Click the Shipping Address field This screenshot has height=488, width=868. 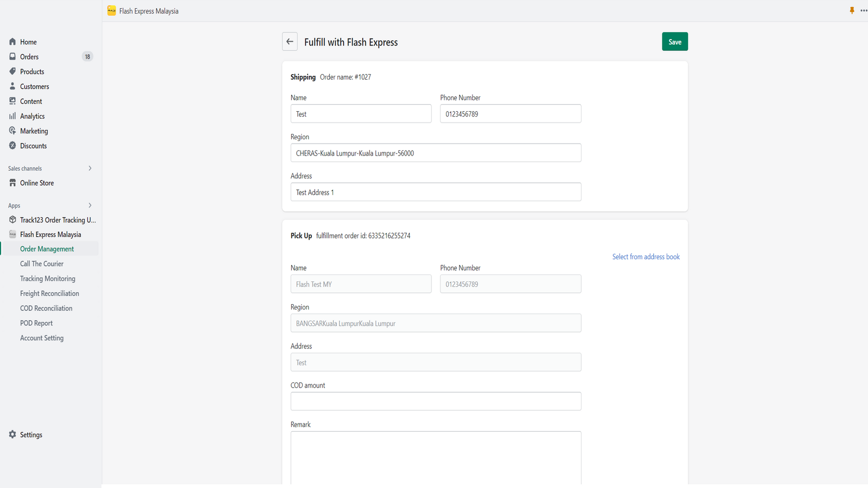pyautogui.click(x=436, y=192)
